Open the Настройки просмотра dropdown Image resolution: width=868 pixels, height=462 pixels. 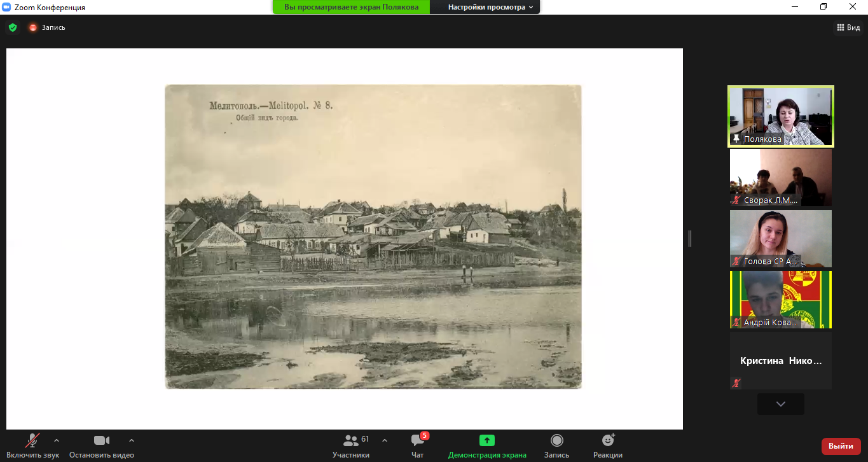[490, 7]
